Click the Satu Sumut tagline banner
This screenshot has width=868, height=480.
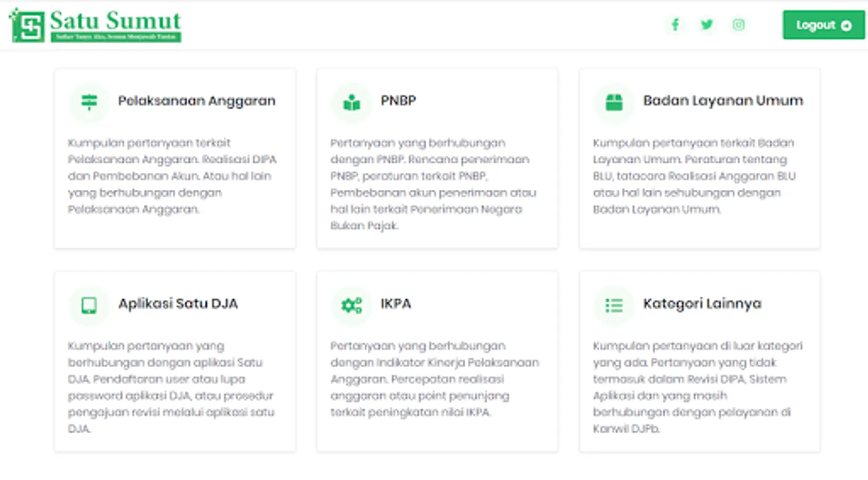(116, 37)
